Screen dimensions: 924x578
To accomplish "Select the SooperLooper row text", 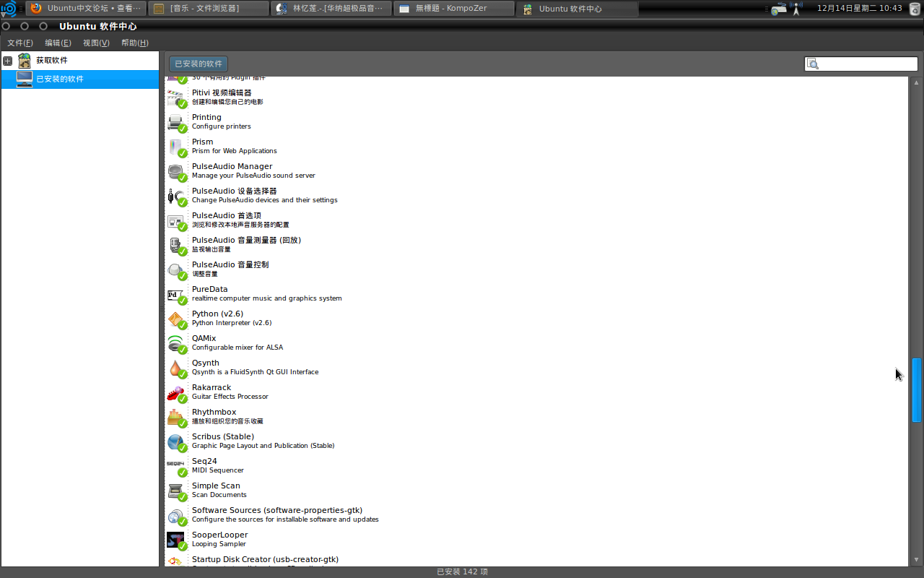I will click(220, 539).
